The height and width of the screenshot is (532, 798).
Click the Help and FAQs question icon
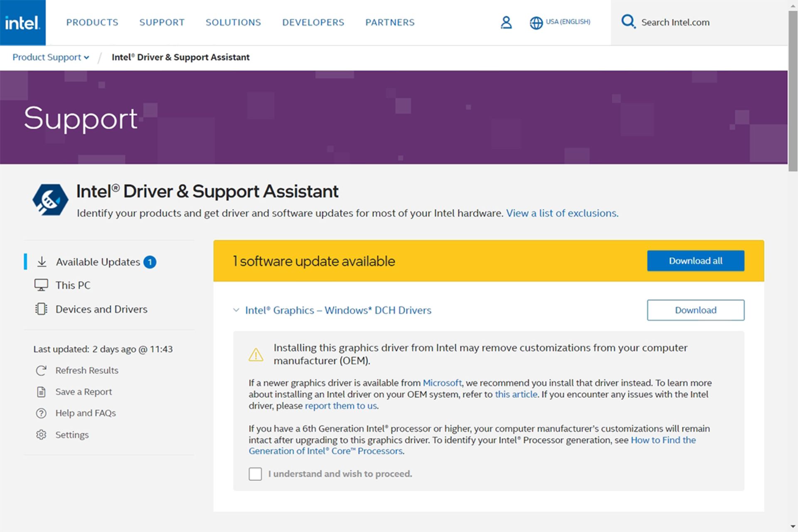coord(41,413)
